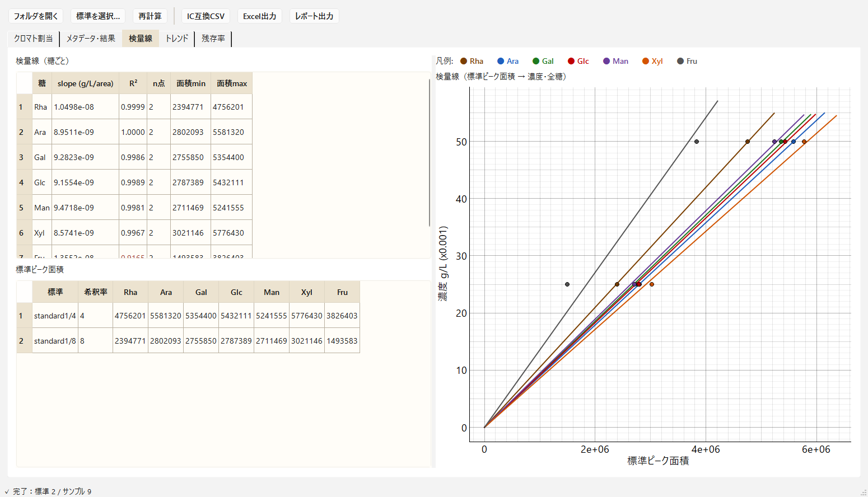Click the 面積max column header

click(x=232, y=83)
